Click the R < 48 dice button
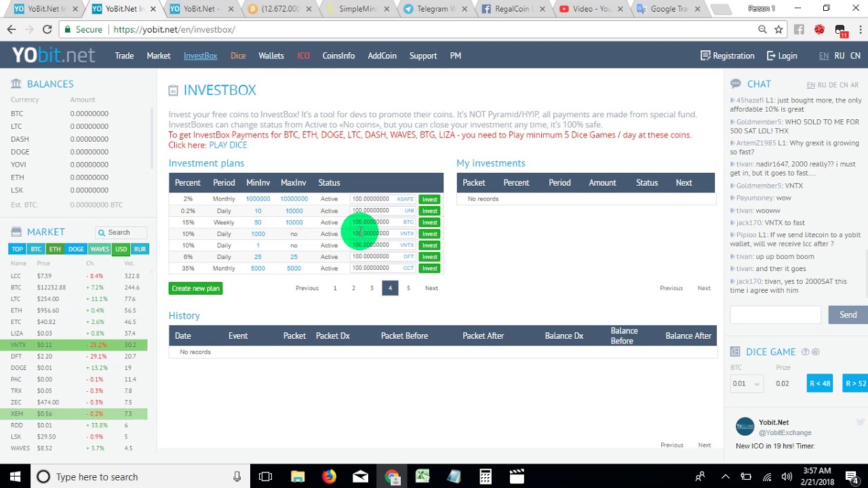Viewport: 868px width, 488px height. tap(820, 383)
